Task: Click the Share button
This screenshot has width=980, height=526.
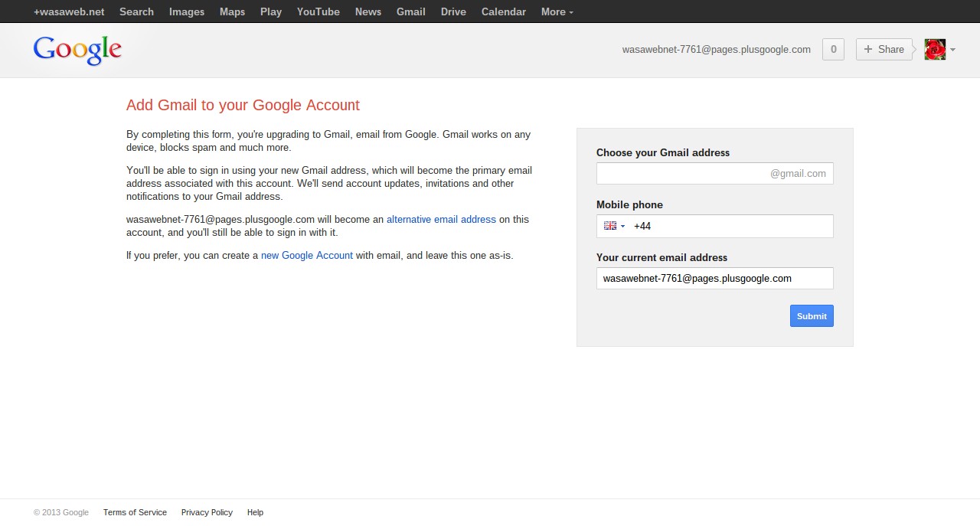Action: pyautogui.click(x=884, y=50)
